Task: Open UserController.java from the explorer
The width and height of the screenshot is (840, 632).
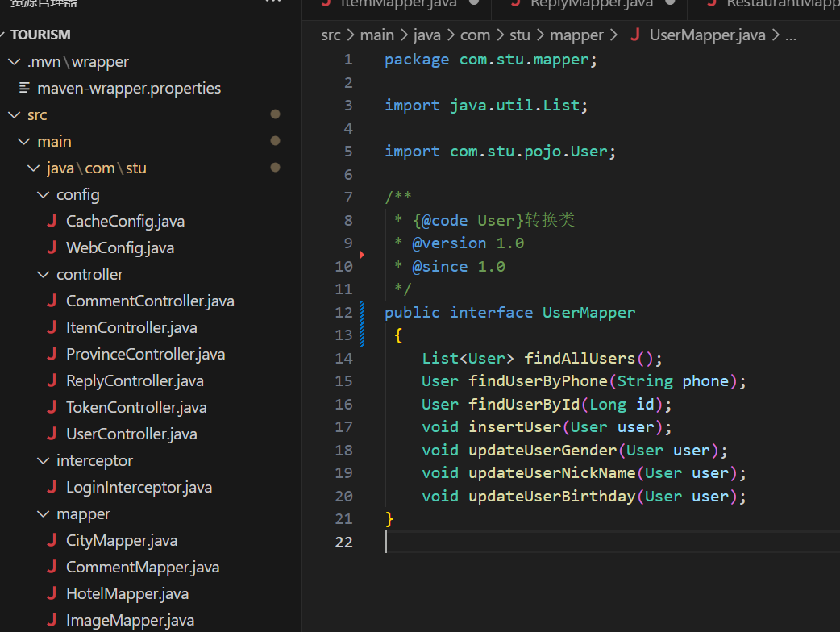Action: click(x=131, y=434)
